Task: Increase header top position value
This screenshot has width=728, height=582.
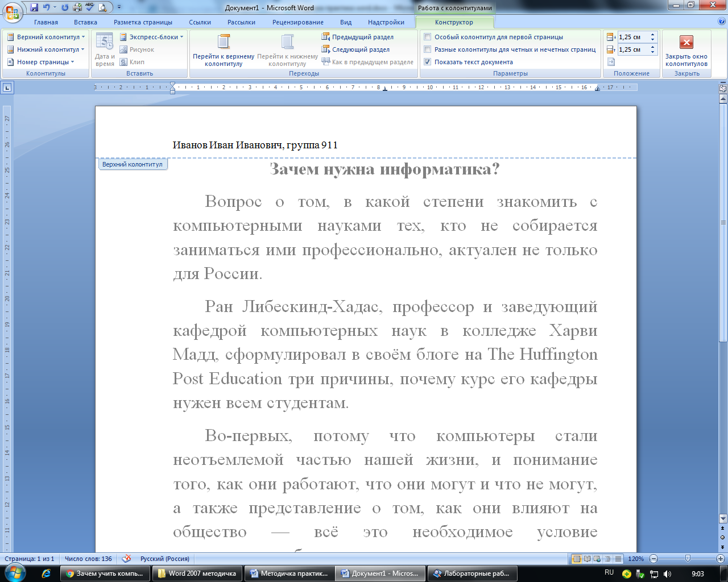Action: coord(653,35)
